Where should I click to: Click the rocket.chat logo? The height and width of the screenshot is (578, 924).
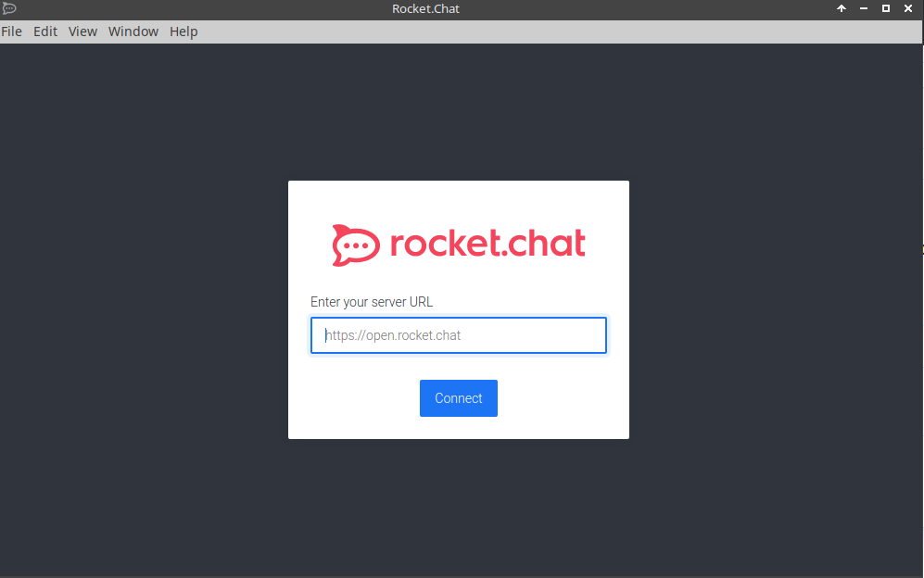coord(459,245)
